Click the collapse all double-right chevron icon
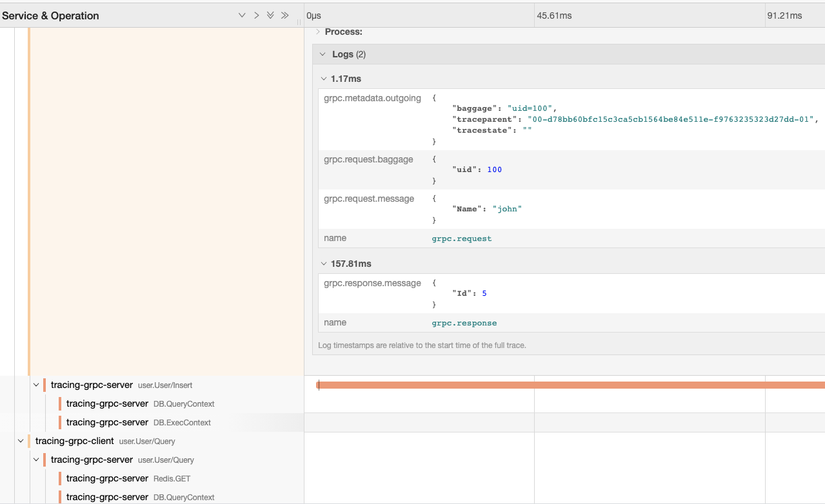The width and height of the screenshot is (825, 504). point(284,15)
